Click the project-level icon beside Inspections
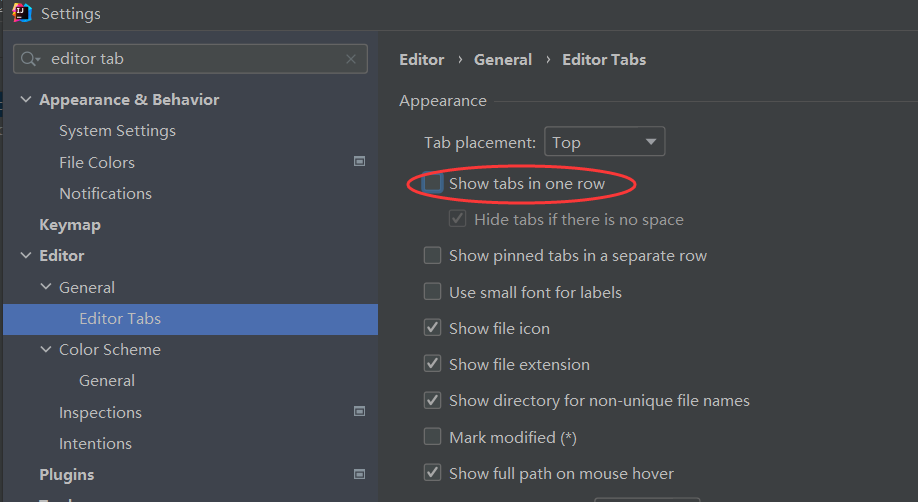This screenshot has width=918, height=502. (x=360, y=412)
